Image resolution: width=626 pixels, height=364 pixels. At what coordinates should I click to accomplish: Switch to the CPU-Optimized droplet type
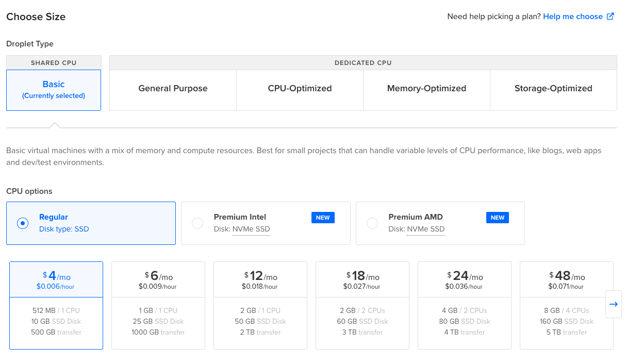300,89
